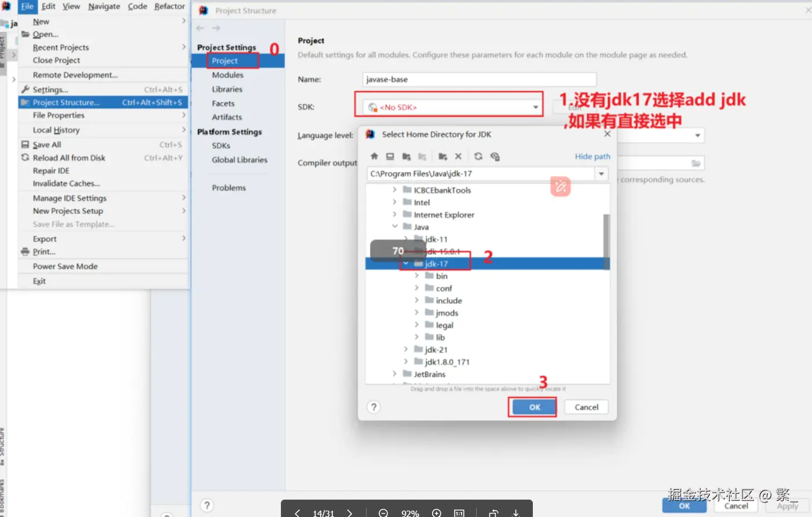Screen dimensions: 812x517
Task: Select Modules in Project Settings
Action: click(x=228, y=75)
